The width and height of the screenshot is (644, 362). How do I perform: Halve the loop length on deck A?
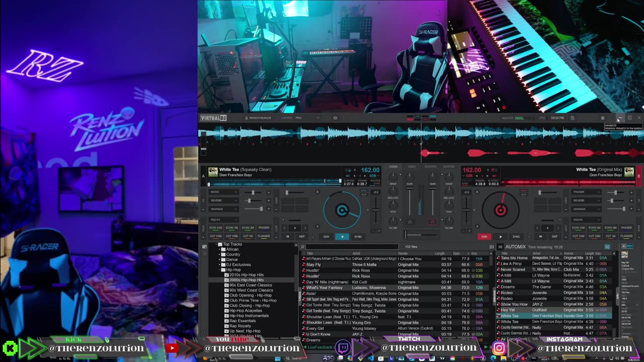click(x=285, y=228)
